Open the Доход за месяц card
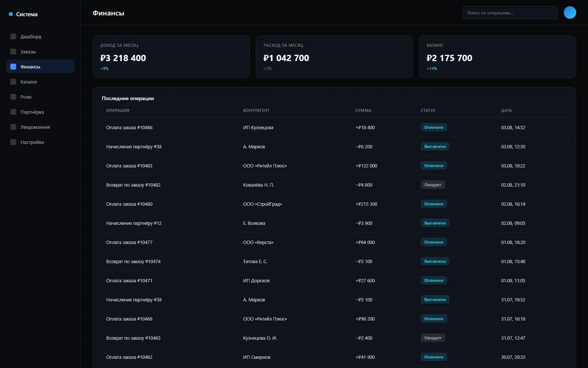 click(171, 57)
